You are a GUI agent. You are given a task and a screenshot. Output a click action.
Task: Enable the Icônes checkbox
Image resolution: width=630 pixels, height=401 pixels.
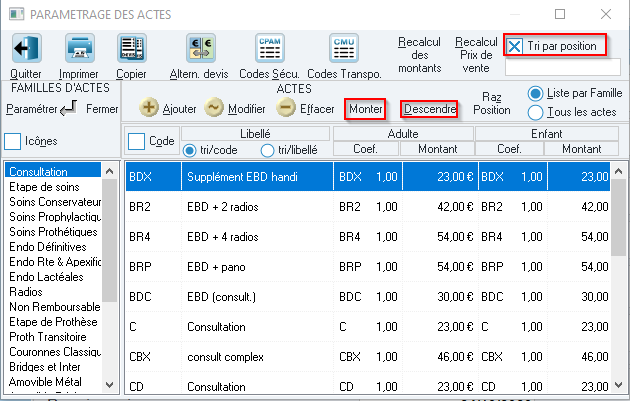tap(12, 141)
